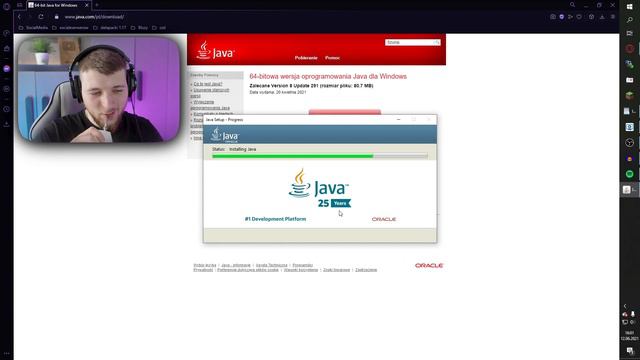
Task: Click the tab search magnifier icon
Action: [572, 5]
